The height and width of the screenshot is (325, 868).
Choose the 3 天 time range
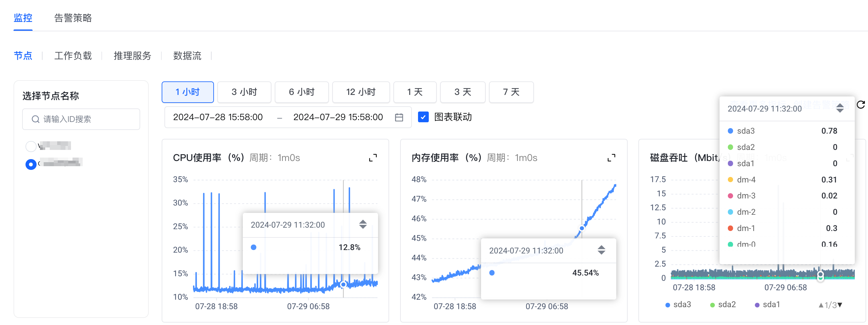click(x=463, y=92)
